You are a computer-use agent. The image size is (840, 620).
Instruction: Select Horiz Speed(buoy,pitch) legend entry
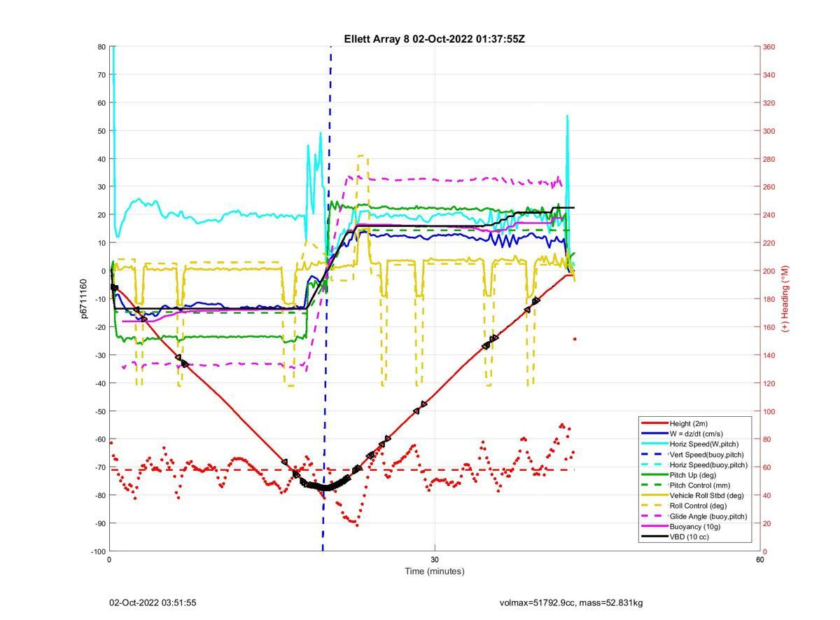click(x=708, y=464)
